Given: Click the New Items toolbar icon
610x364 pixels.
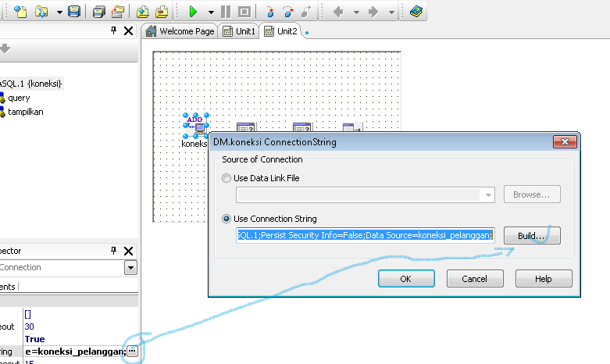Looking at the screenshot, I should click(x=20, y=12).
